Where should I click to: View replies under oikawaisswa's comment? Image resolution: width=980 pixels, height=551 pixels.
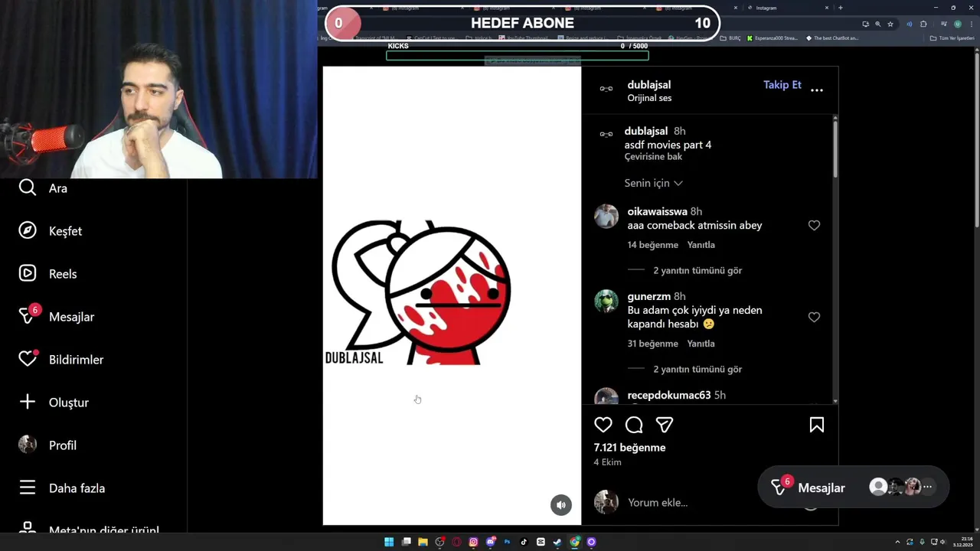[697, 270]
